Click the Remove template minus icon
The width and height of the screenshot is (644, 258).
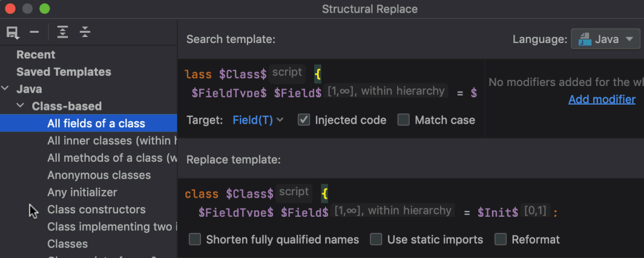(34, 32)
